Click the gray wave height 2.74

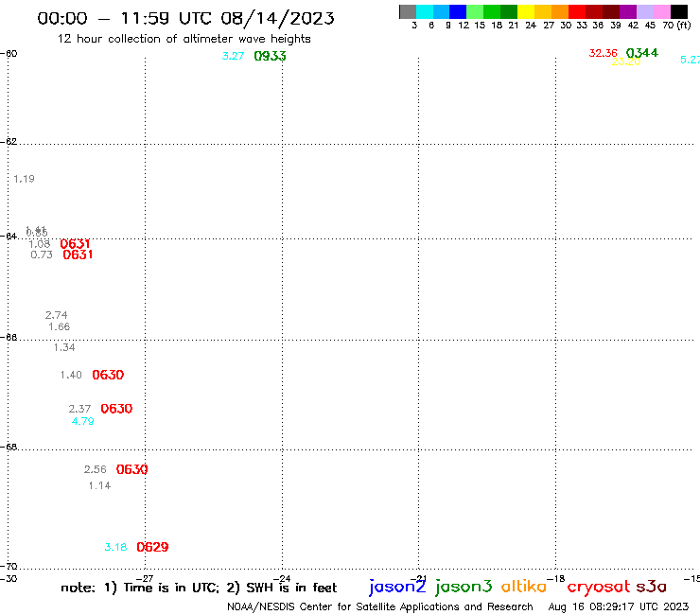click(x=56, y=315)
